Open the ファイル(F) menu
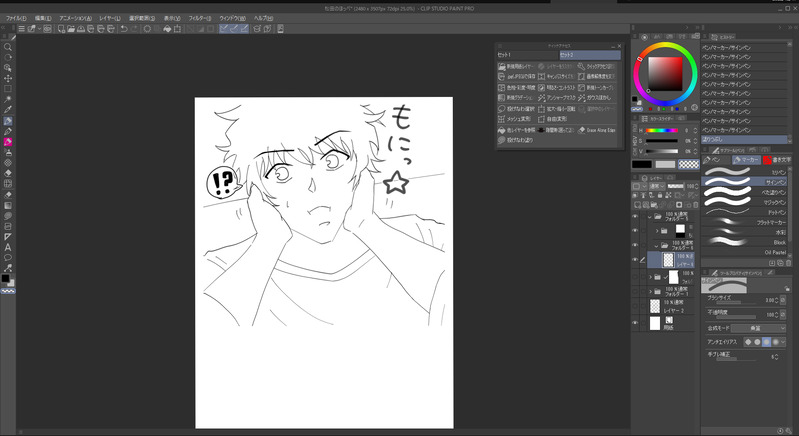 (16, 18)
